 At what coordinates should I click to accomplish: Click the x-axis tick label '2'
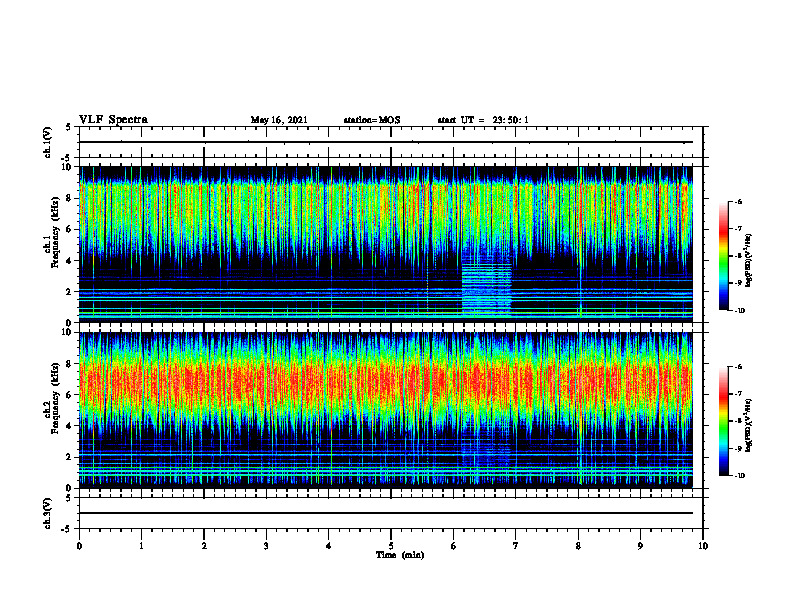tap(204, 546)
